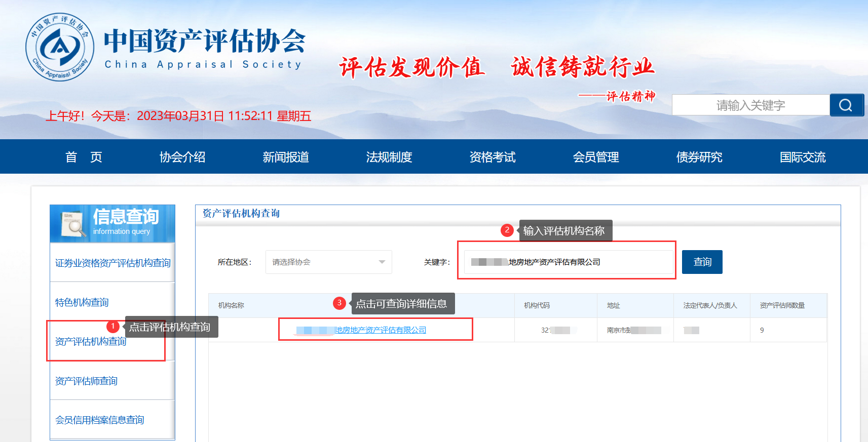Open the 债券研究 menu item
The image size is (868, 442).
(699, 157)
